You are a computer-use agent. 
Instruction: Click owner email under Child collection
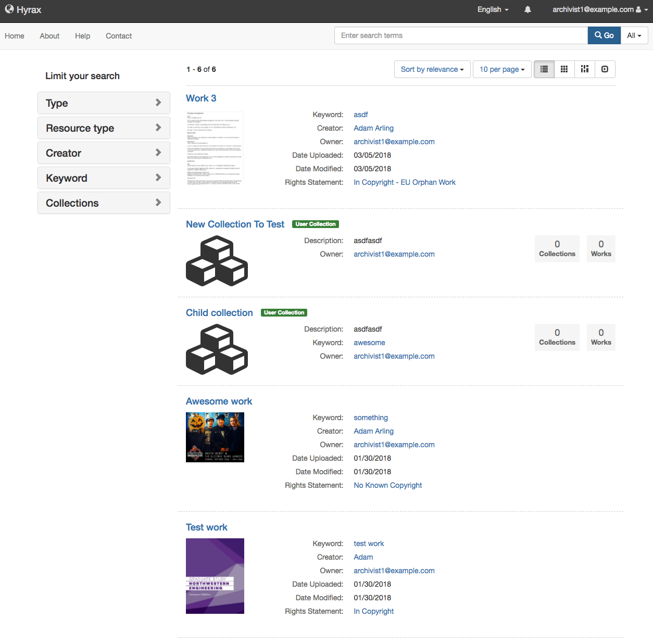click(394, 356)
